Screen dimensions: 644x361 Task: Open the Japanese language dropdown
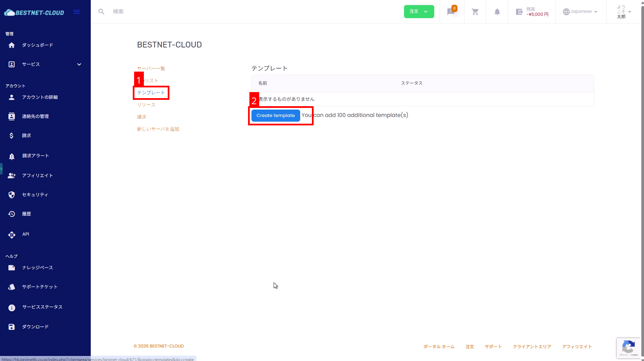click(580, 11)
